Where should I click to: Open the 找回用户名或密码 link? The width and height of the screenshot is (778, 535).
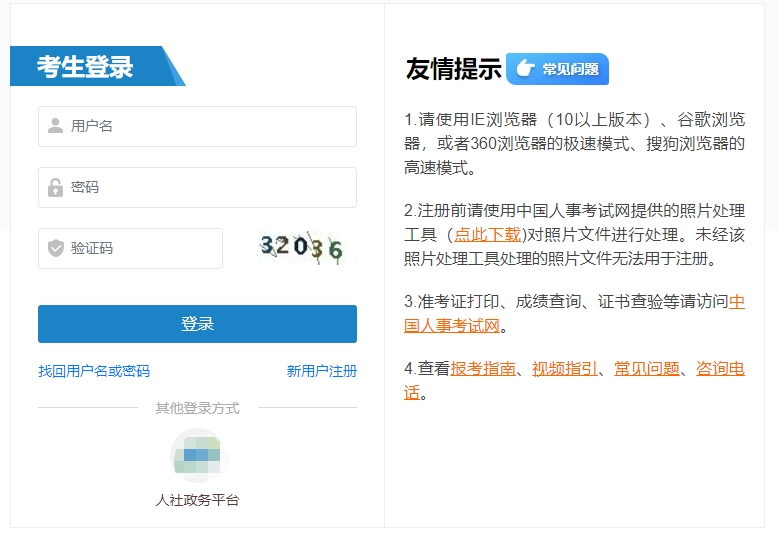point(94,371)
